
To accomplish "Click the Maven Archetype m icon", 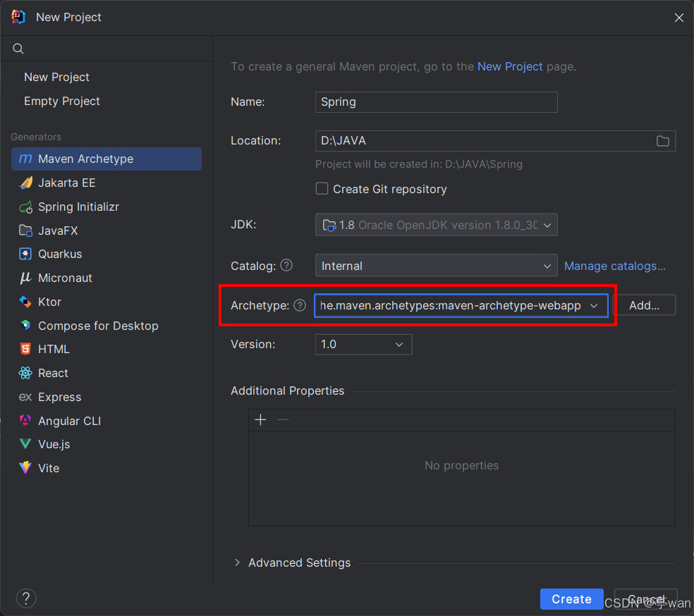I will click(25, 159).
